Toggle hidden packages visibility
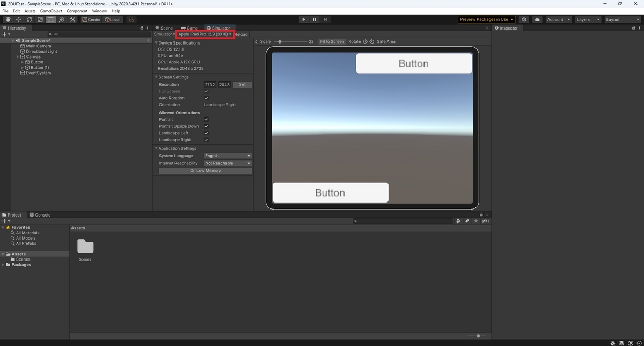Viewport: 644px width, 346px height. click(x=485, y=221)
